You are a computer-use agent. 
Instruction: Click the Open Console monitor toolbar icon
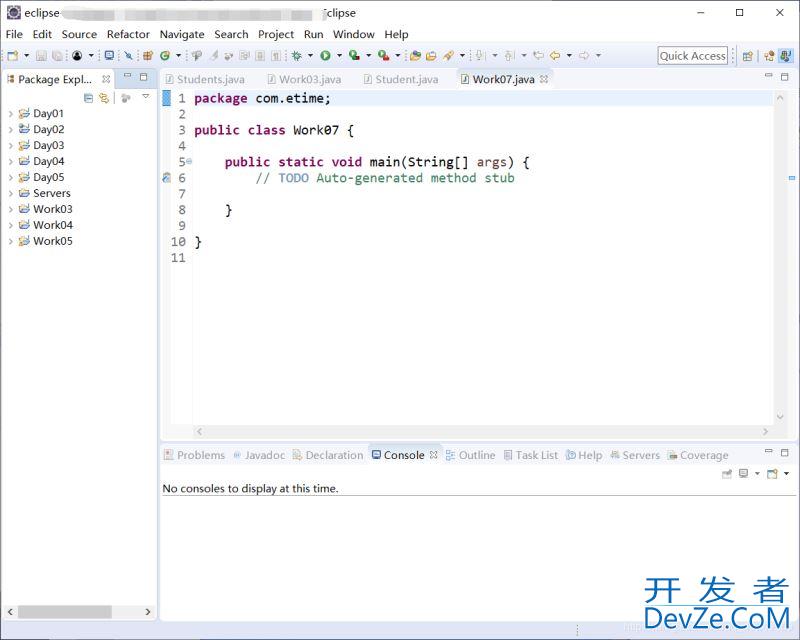[x=109, y=56]
